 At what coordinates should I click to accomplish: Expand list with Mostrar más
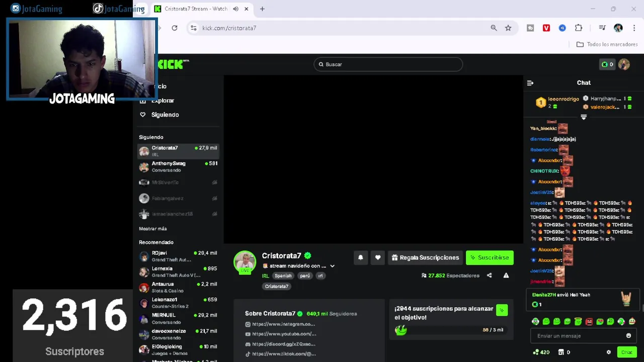[x=153, y=229]
